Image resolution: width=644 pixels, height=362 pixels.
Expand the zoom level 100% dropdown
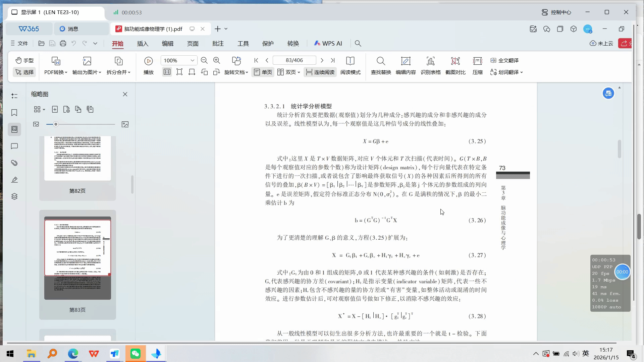click(x=193, y=60)
